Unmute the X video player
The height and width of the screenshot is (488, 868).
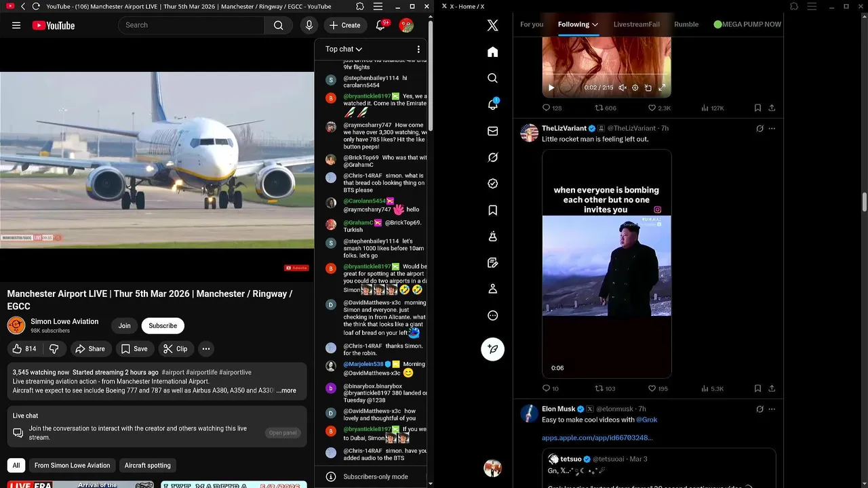(x=622, y=87)
